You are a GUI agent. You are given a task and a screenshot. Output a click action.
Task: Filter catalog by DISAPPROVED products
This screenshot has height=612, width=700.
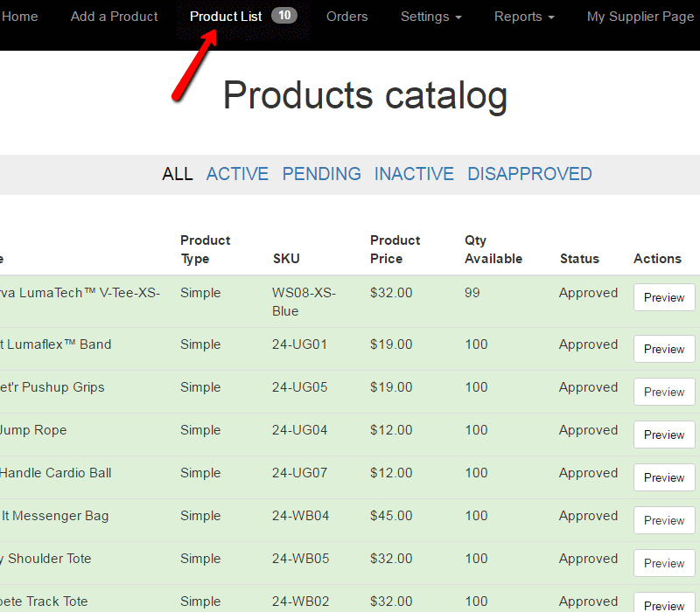[529, 174]
